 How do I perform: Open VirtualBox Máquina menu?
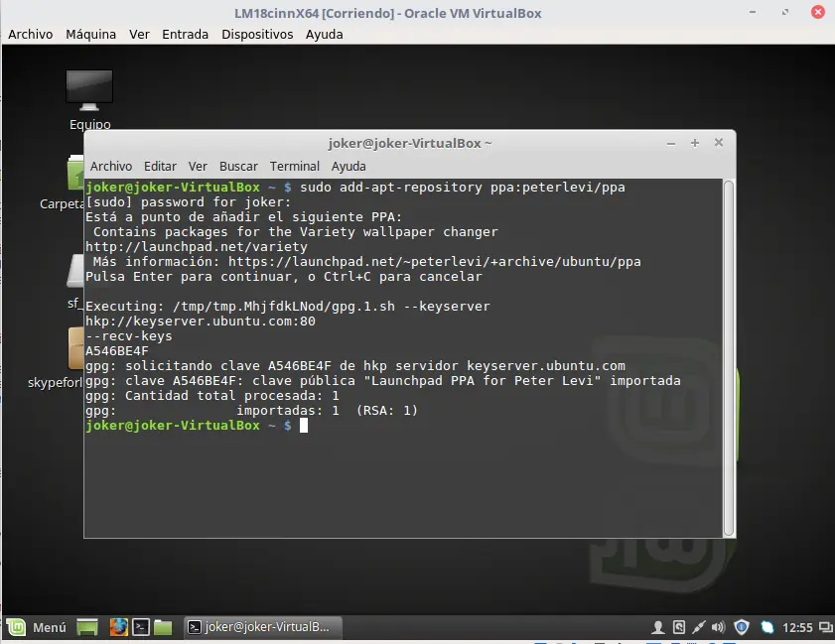pos(90,35)
